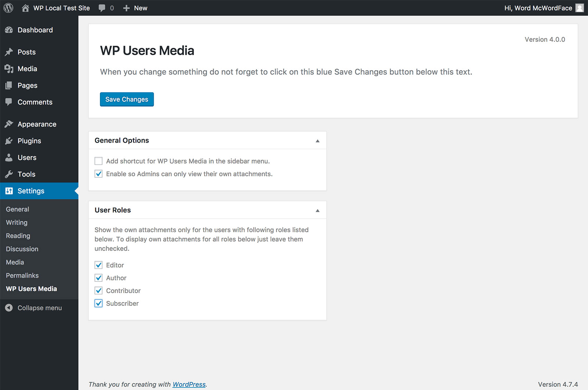Click the User Roles panel title
Viewport: 588px width, 390px height.
pyautogui.click(x=113, y=210)
